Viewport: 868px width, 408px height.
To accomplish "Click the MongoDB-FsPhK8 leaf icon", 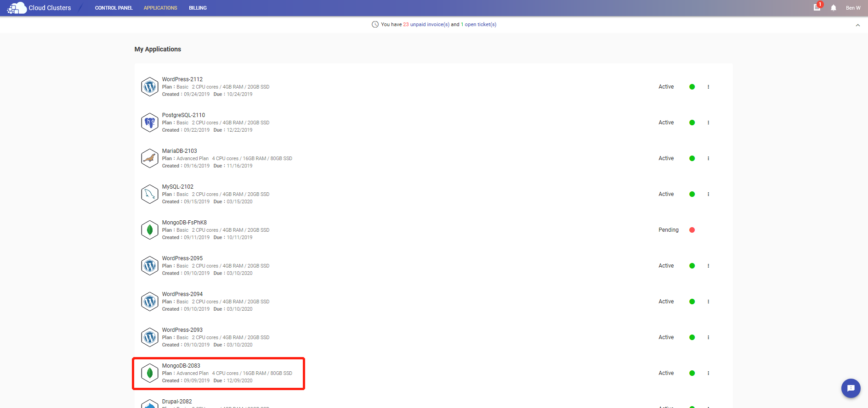I will [150, 230].
